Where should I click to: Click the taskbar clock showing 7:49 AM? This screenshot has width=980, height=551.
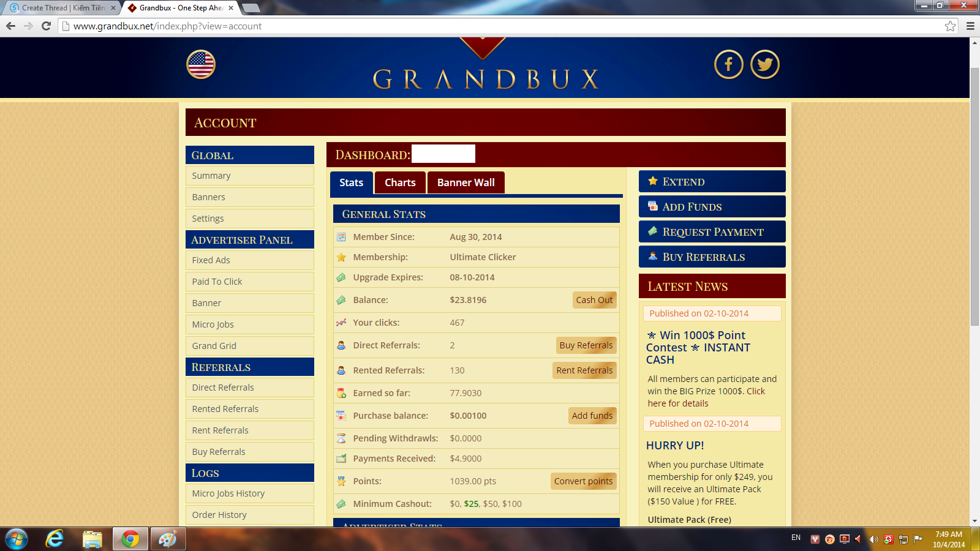pos(949,539)
